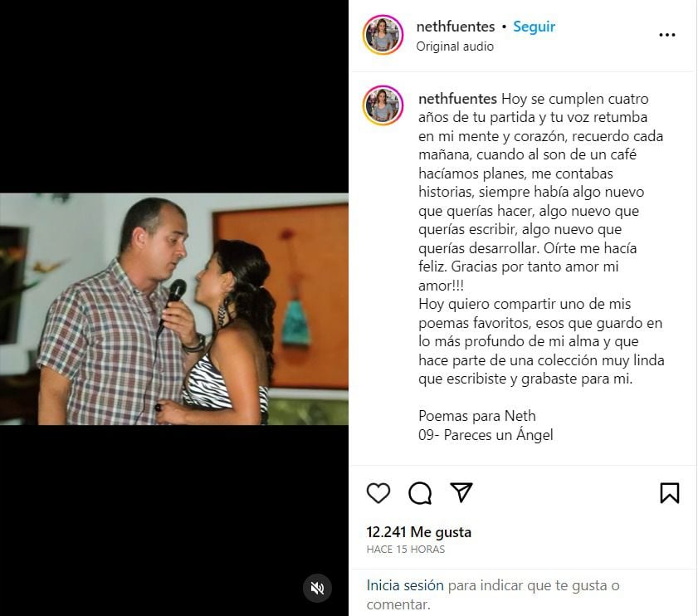Click the profile avatar beside the caption

click(x=383, y=105)
